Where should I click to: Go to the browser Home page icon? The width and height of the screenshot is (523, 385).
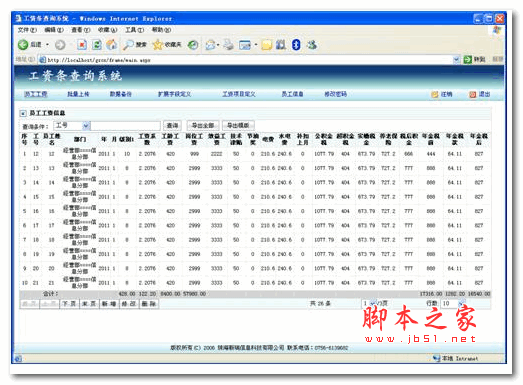coord(112,45)
